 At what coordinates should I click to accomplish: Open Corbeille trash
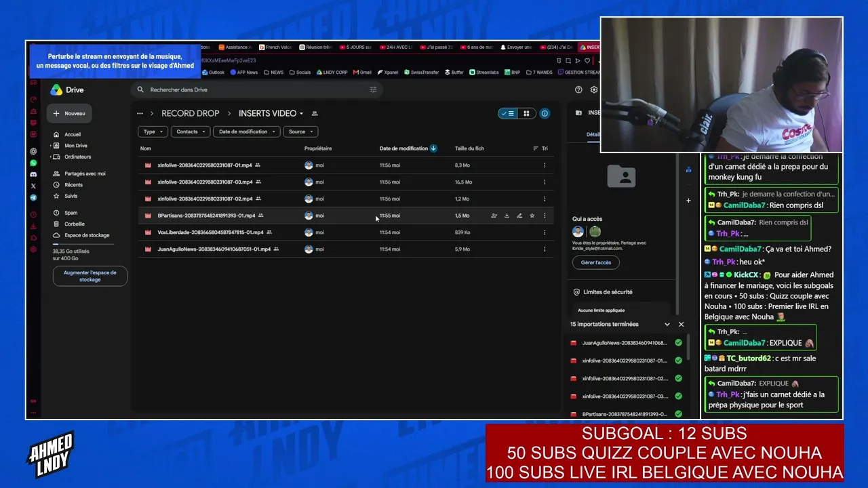point(75,224)
